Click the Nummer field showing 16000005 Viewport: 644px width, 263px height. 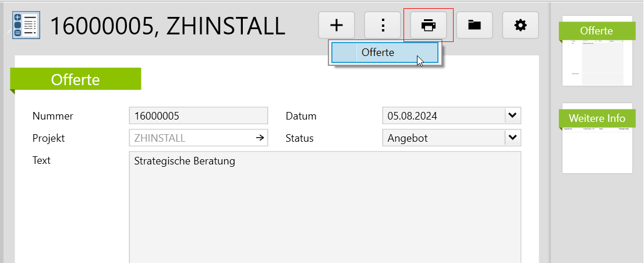[x=198, y=115]
